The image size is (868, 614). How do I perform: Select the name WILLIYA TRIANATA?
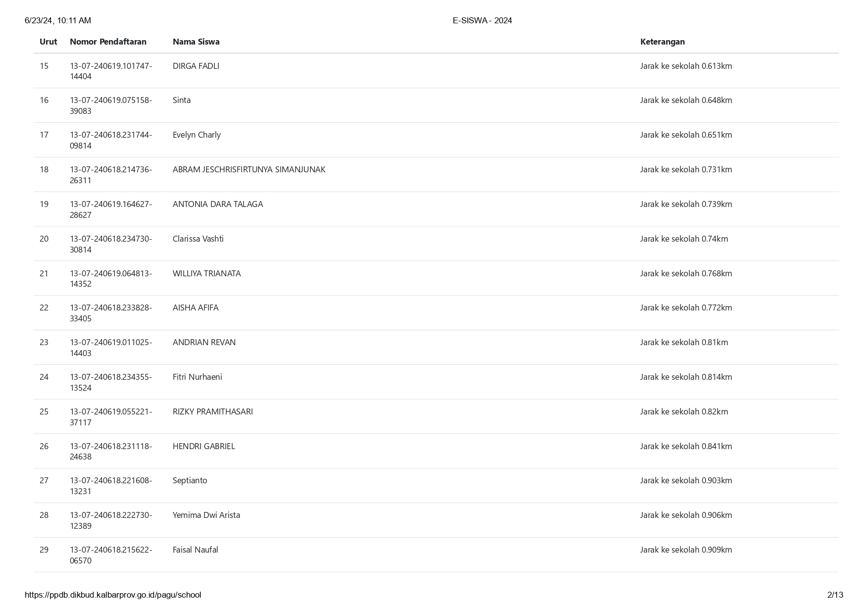(207, 273)
